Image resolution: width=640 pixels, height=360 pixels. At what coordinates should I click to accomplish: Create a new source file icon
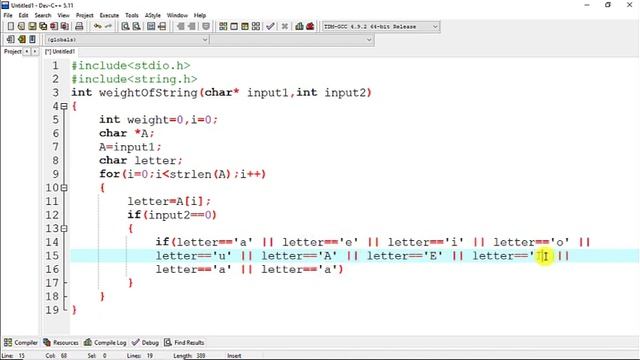tap(11, 27)
